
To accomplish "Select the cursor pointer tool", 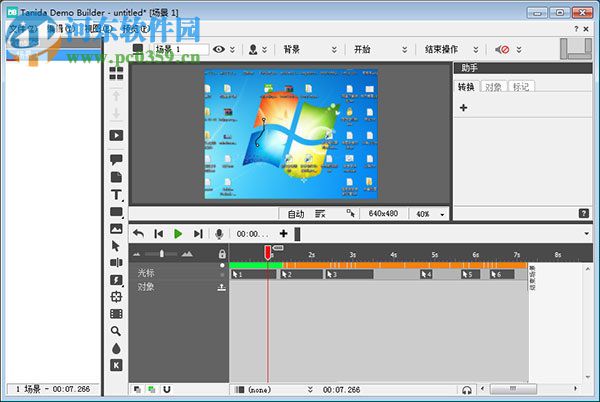I will (116, 246).
